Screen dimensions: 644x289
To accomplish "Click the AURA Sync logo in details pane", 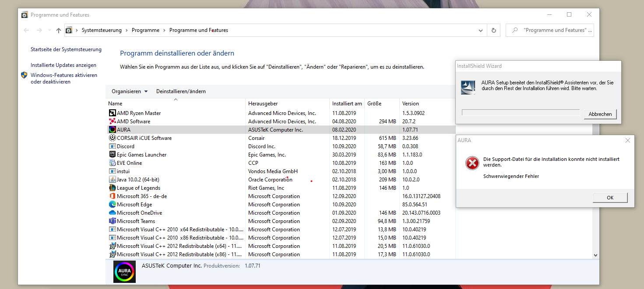I will click(124, 272).
